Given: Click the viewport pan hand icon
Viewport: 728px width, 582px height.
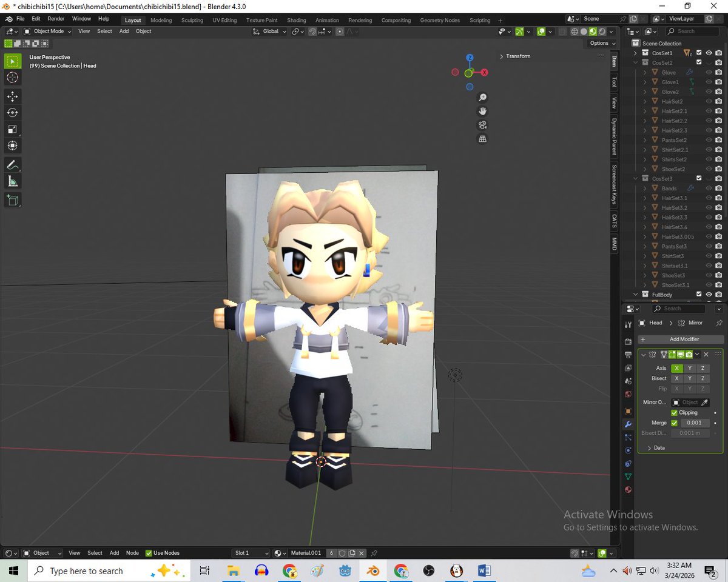Looking at the screenshot, I should (483, 111).
